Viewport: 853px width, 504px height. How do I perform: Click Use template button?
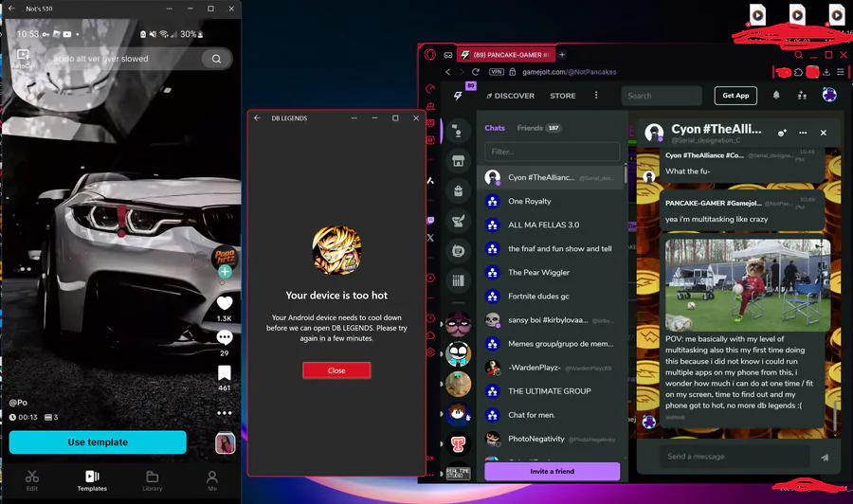(98, 442)
